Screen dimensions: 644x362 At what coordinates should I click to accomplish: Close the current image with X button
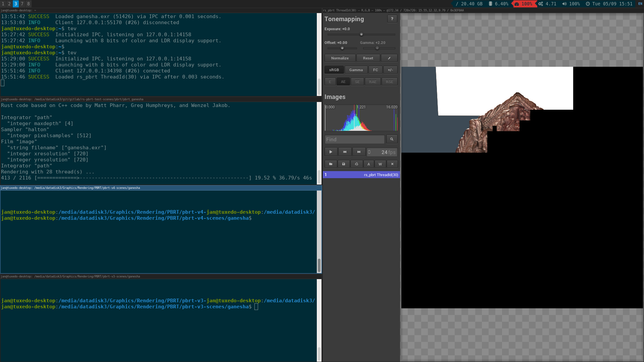392,164
